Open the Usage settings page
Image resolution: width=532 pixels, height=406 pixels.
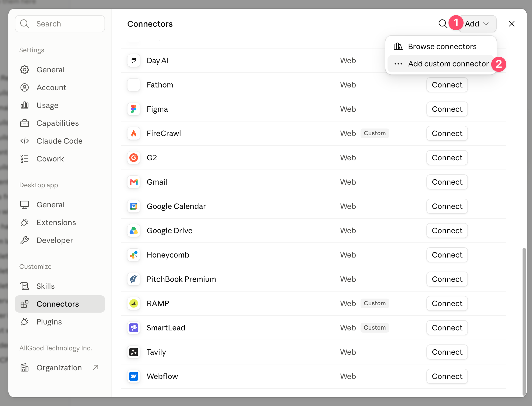60,105
